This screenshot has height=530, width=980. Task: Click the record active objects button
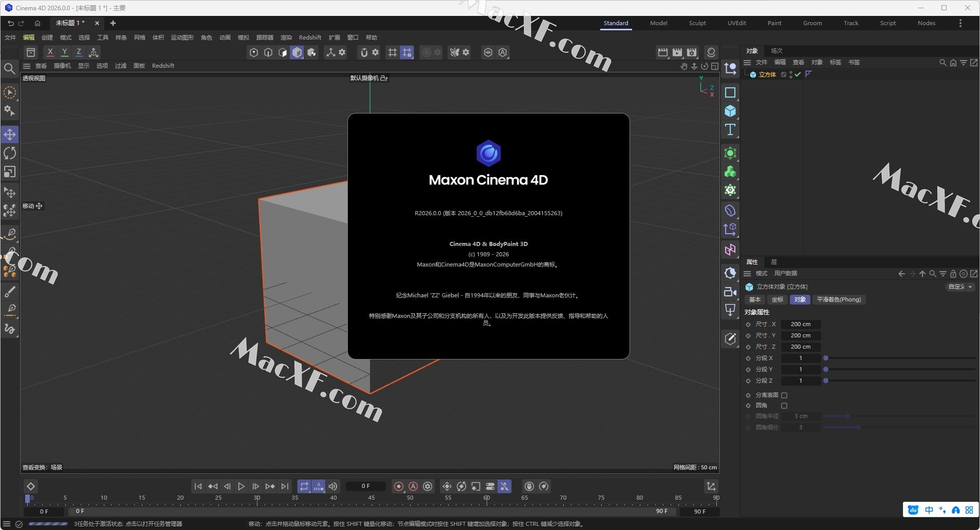tap(399, 486)
